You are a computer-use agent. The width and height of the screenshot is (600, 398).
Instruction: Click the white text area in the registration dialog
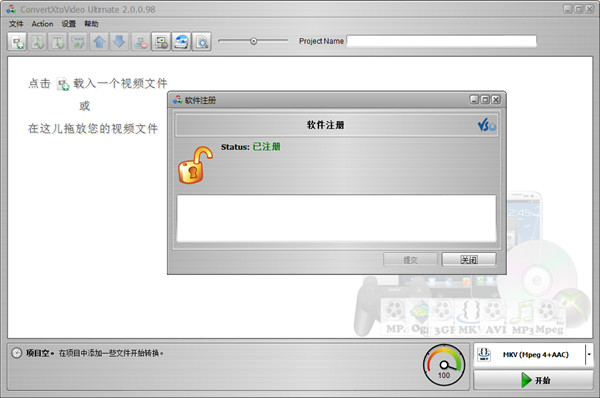pyautogui.click(x=336, y=218)
